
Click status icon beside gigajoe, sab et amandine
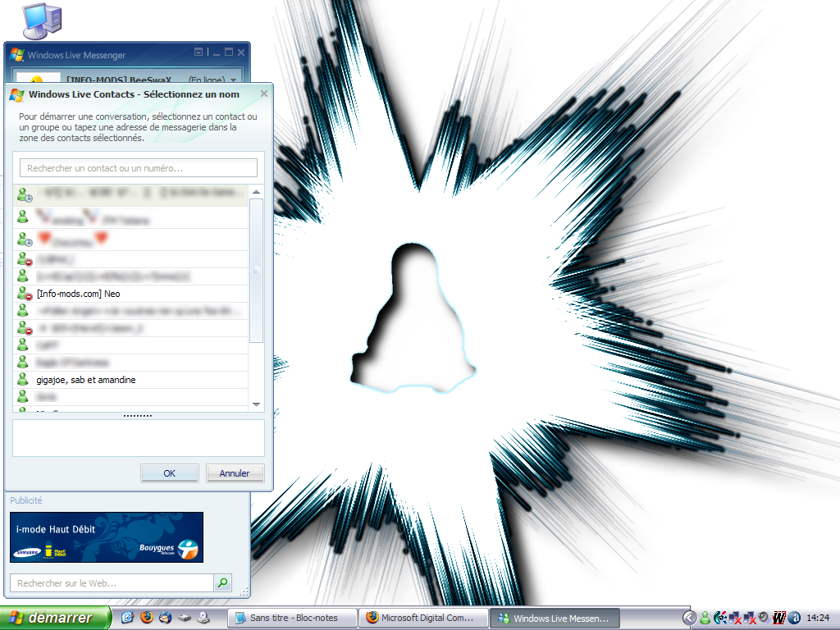click(x=22, y=379)
